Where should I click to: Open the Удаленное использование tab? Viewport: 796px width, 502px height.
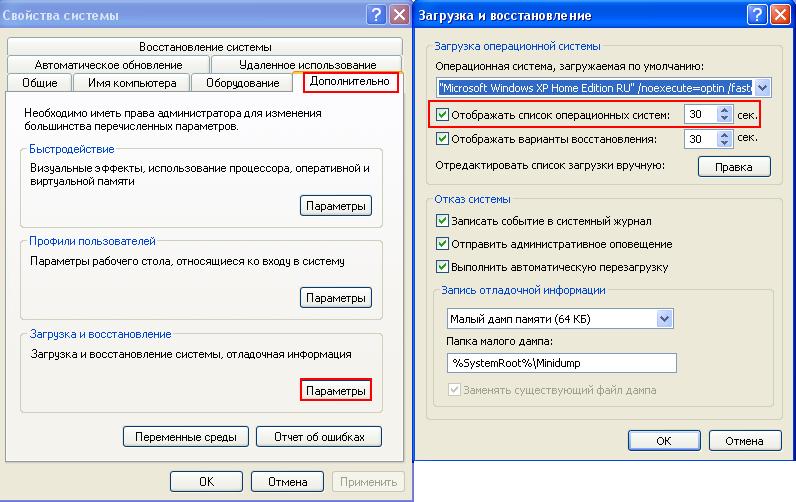(x=307, y=64)
